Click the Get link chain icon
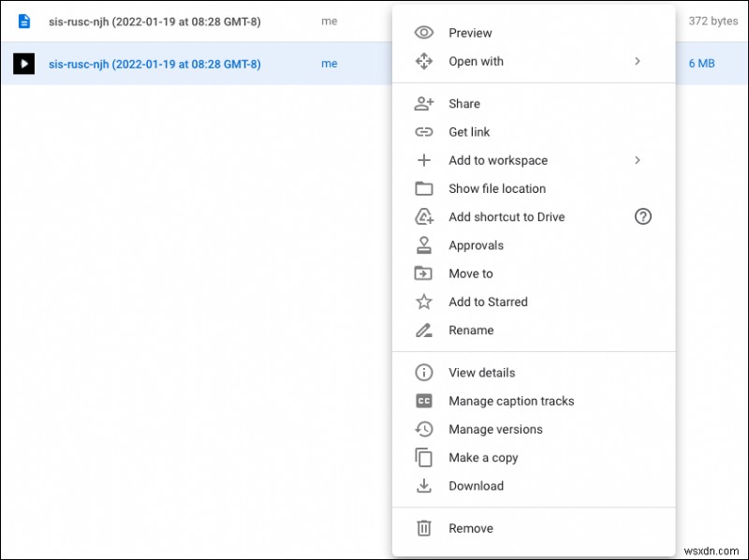This screenshot has height=560, width=749. coord(424,132)
